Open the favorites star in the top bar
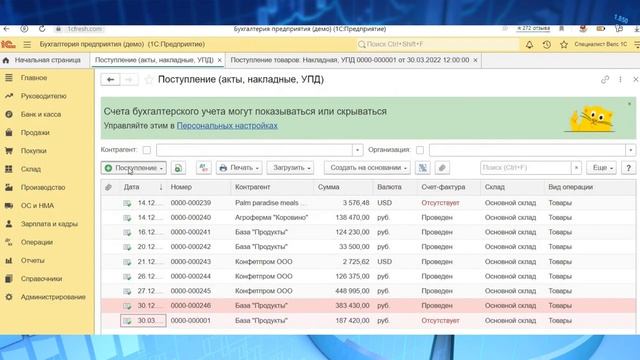Viewport: 640px width, 360px height. click(564, 44)
